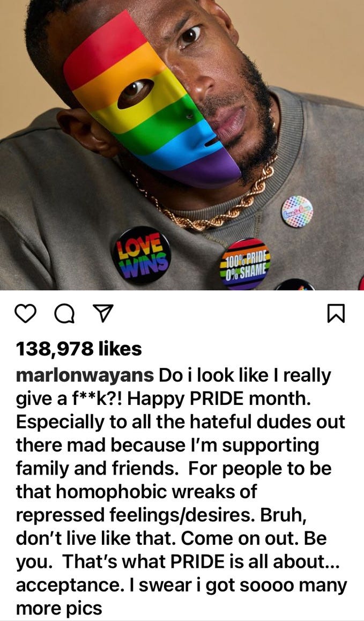This screenshot has width=364, height=621.
Task: Click the polka-dot round pin on the sweatshirt
Action: [297, 211]
